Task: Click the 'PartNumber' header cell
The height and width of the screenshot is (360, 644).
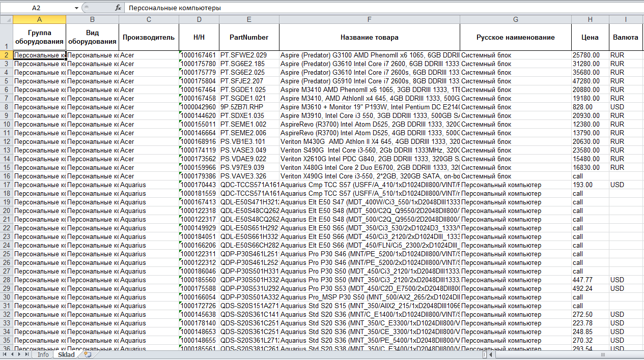Action: click(249, 37)
